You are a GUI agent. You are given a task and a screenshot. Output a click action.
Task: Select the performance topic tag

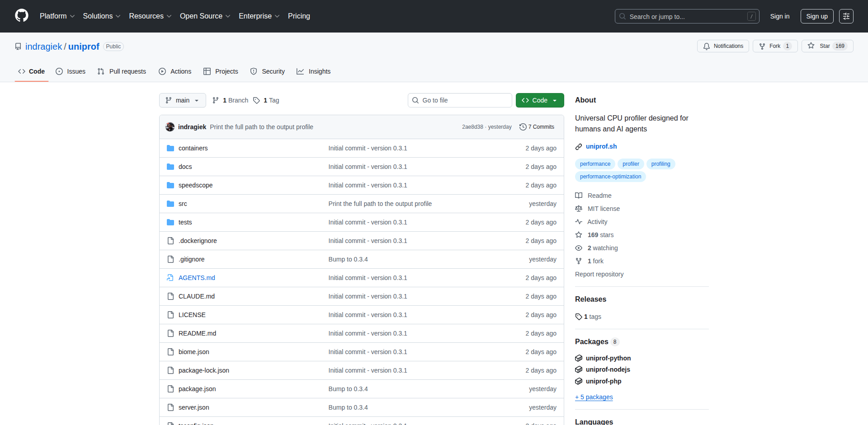pyautogui.click(x=595, y=164)
